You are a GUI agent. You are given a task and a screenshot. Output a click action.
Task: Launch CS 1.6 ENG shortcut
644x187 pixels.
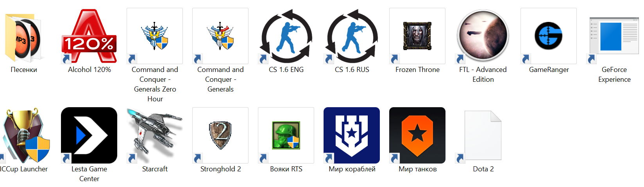click(x=286, y=36)
